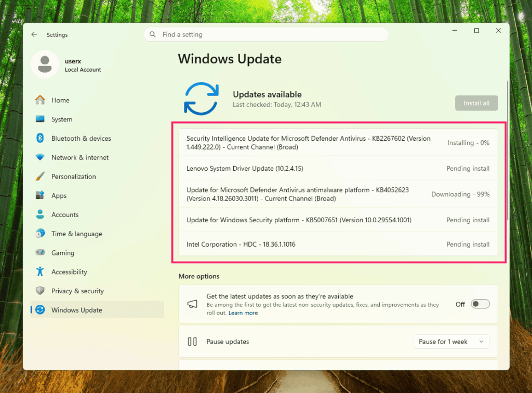Click Windows Security platform KB5007651 entry
The height and width of the screenshot is (393, 532).
point(338,220)
